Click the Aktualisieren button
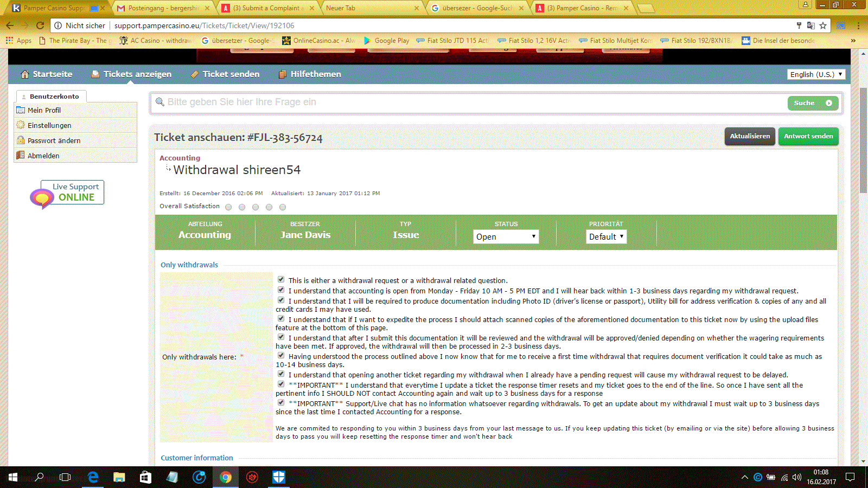The width and height of the screenshot is (868, 488). click(750, 136)
